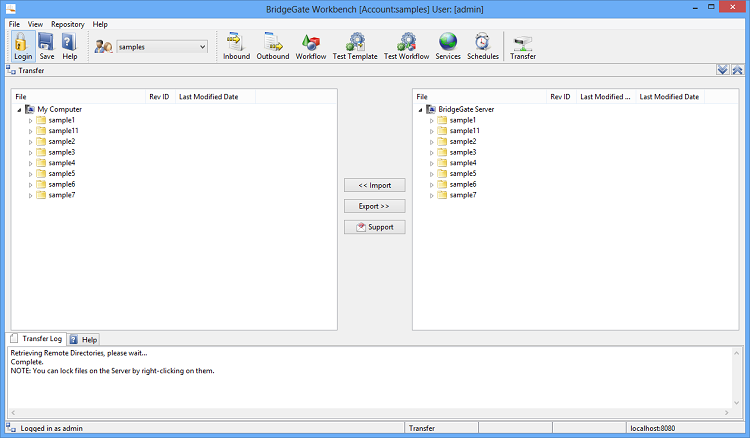Click the account users icon beside samples
The image size is (750, 438).
point(103,47)
